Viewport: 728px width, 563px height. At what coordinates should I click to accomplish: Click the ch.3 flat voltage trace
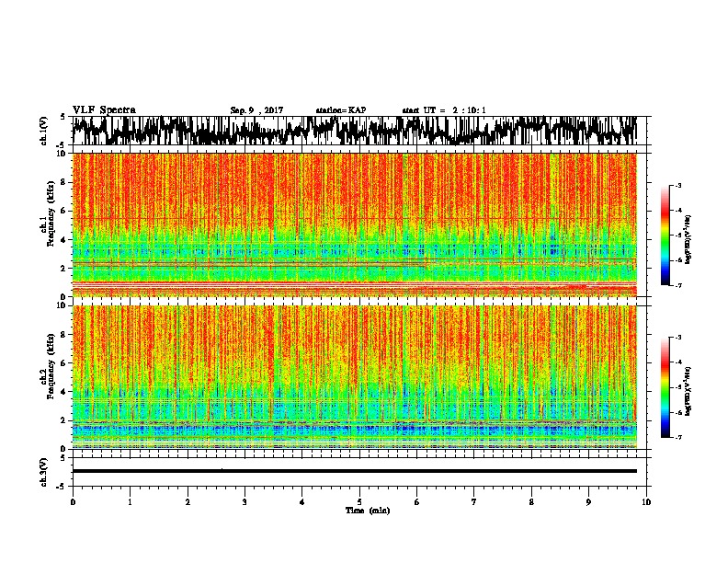355,471
